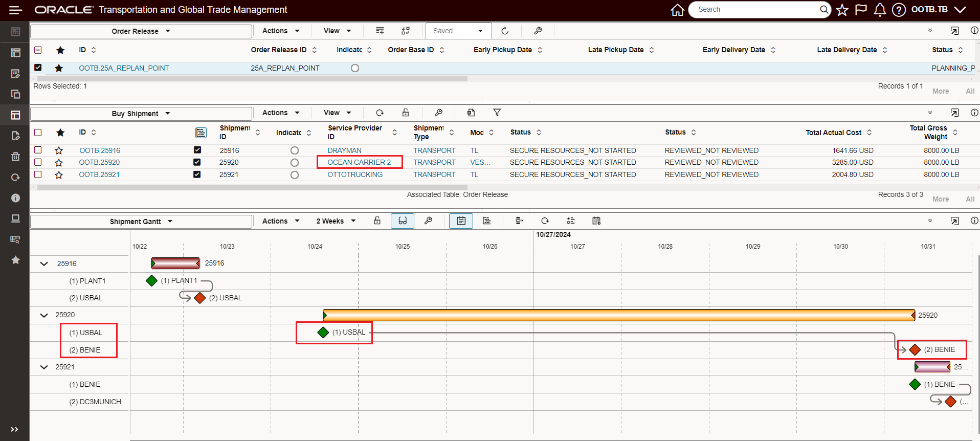Open shipment link OOTB.25920

(x=99, y=162)
